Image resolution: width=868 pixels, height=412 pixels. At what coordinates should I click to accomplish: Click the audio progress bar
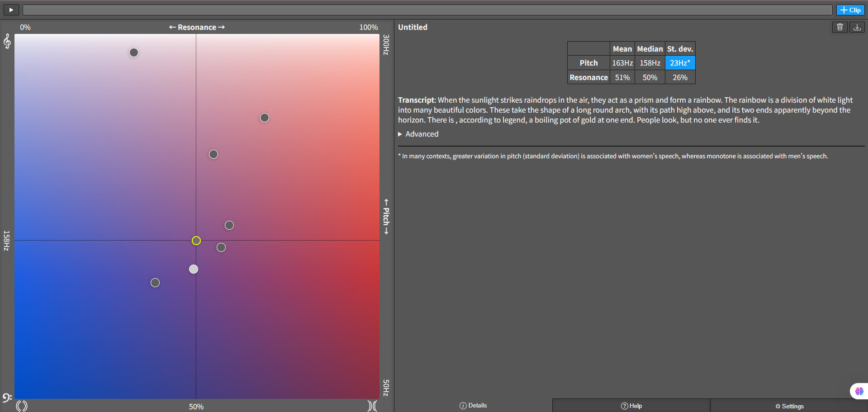pyautogui.click(x=427, y=10)
